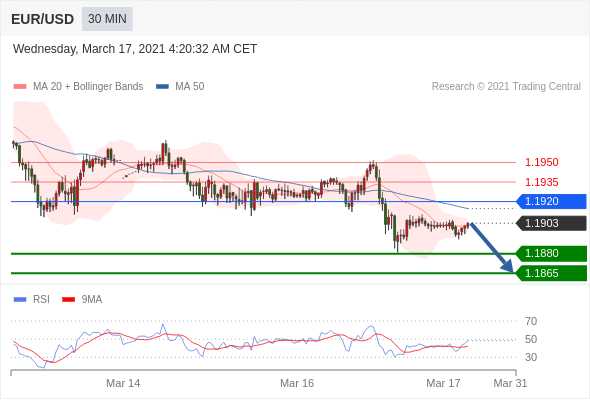590x400 pixels.
Task: Click the blue 1.1920 pivot price tag
Action: (551, 201)
